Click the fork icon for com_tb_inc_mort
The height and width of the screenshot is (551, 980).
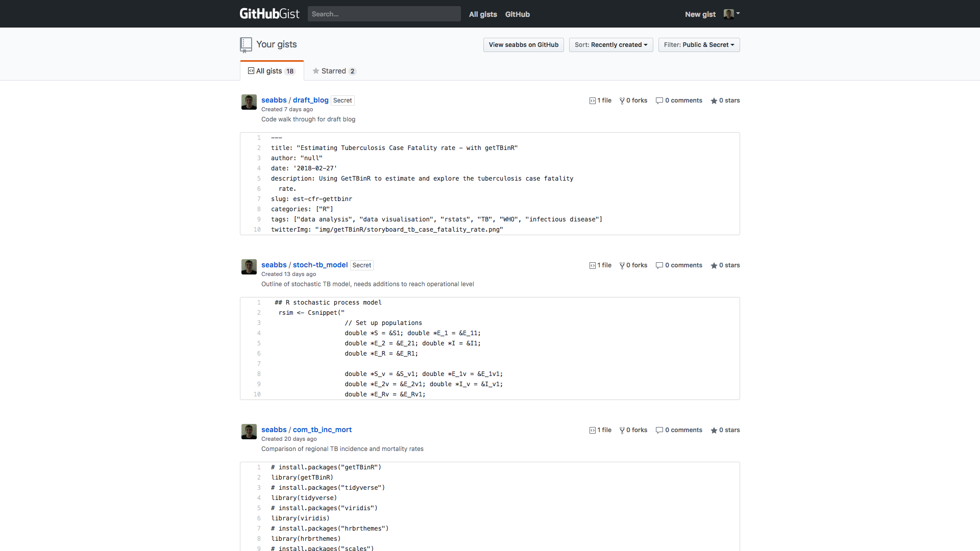pyautogui.click(x=622, y=430)
